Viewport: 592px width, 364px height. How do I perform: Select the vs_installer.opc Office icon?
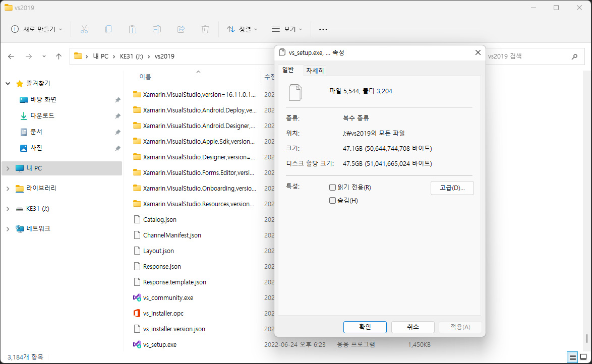coord(137,313)
